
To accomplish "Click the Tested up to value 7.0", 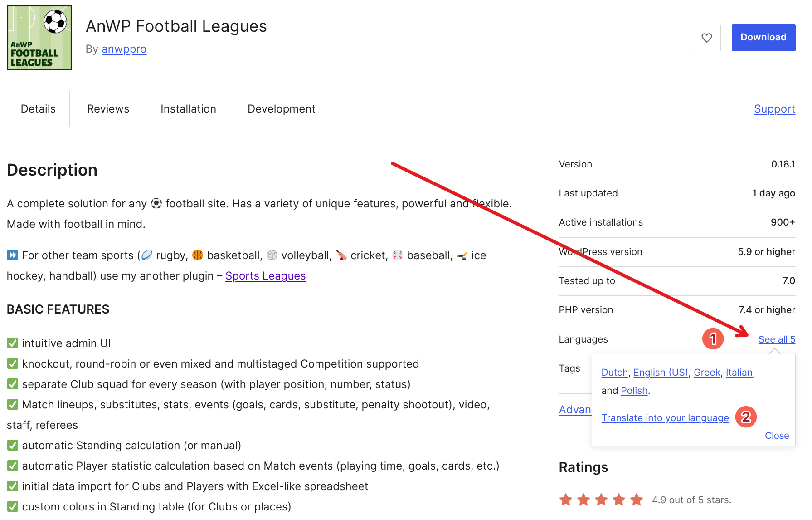I will click(x=789, y=281).
